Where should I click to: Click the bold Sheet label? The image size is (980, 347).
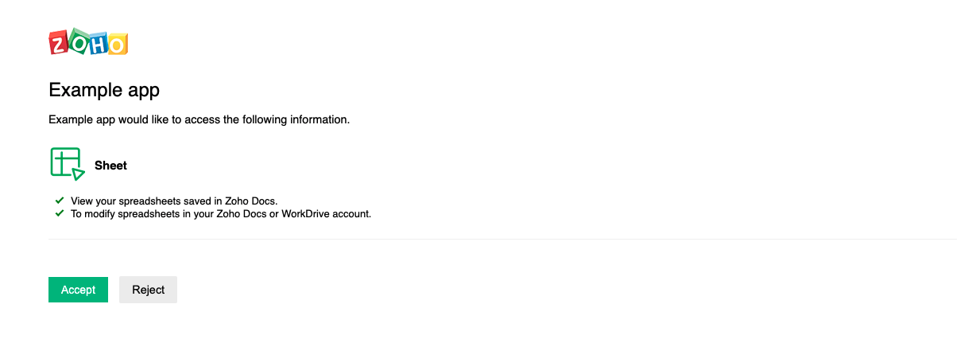click(110, 166)
